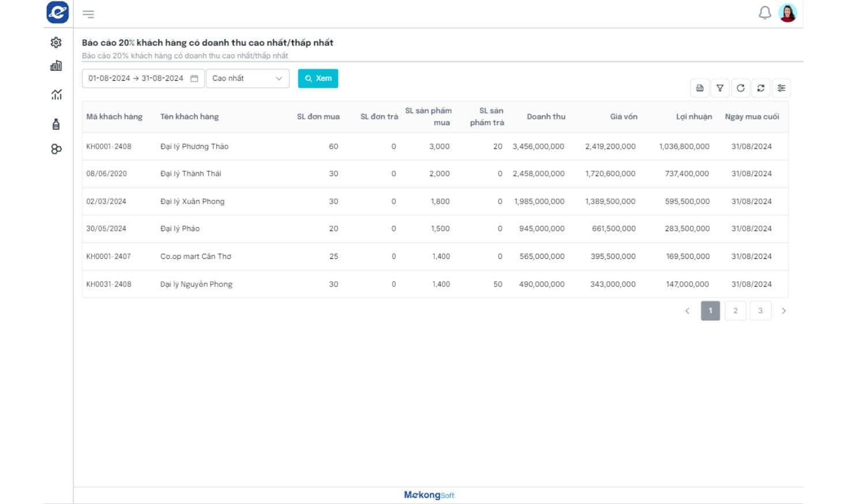The height and width of the screenshot is (504, 847).
Task: Click the next page arrow
Action: click(784, 311)
